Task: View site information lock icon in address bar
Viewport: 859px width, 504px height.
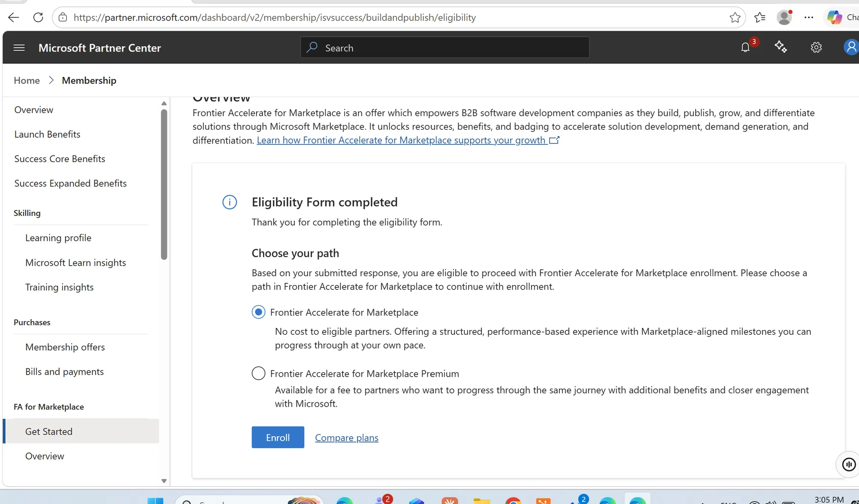Action: pyautogui.click(x=63, y=18)
